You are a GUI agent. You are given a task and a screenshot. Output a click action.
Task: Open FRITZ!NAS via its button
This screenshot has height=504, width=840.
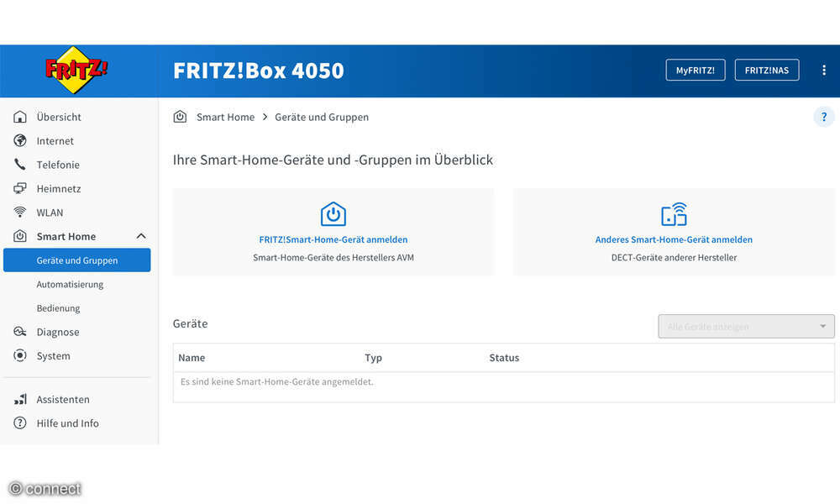(x=766, y=70)
